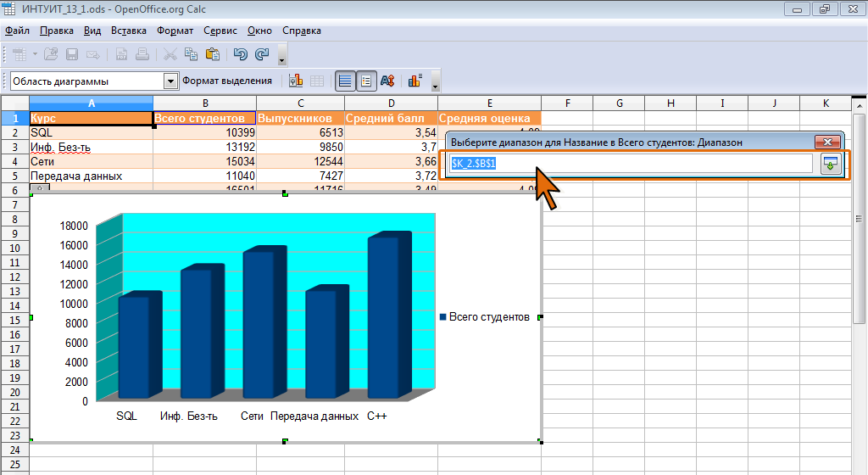Click cell Передача данных in column A

click(91, 176)
